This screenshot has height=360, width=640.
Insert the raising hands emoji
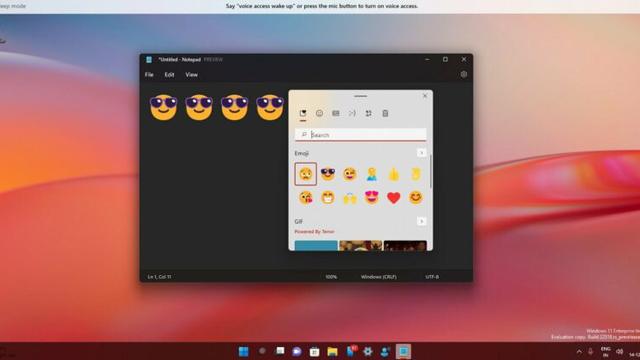[350, 198]
